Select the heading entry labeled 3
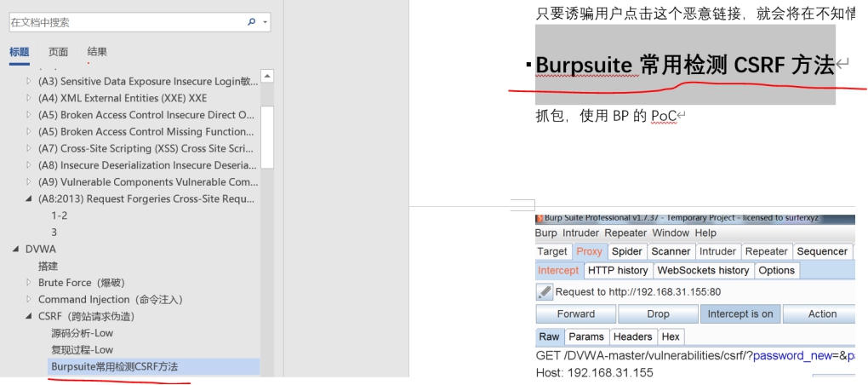This screenshot has height=385, width=868. (54, 233)
